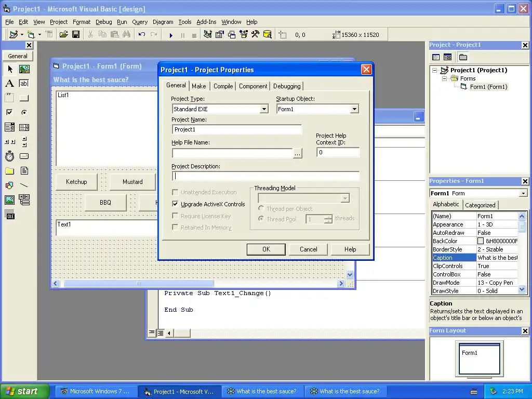The height and width of the screenshot is (399, 532).
Task: Toggle Folders icon in Project panel
Action: [x=463, y=57]
